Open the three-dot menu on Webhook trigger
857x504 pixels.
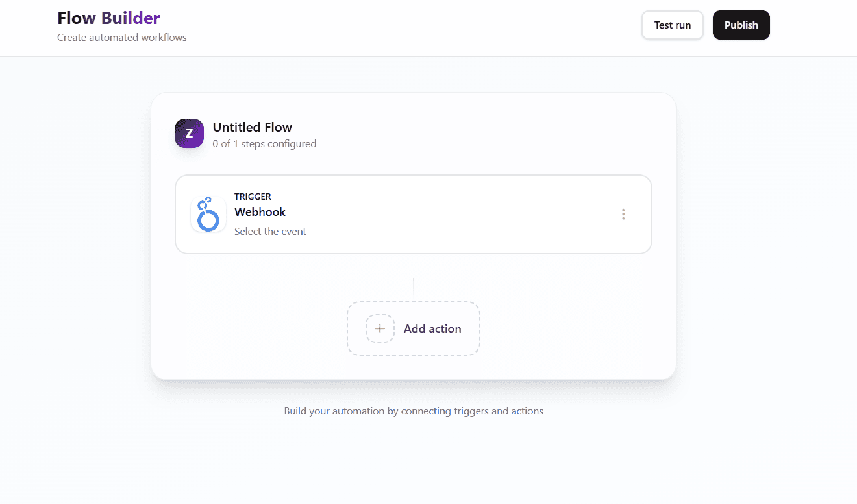pos(623,214)
